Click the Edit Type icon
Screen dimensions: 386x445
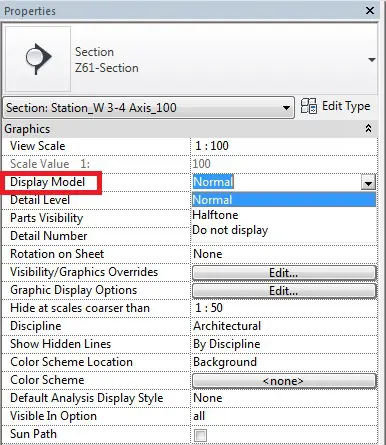[x=308, y=106]
